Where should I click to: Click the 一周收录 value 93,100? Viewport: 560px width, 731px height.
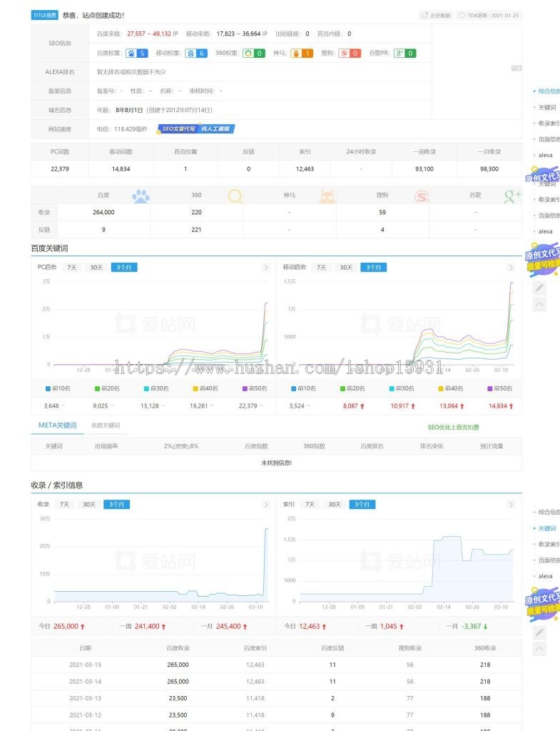[x=424, y=169]
